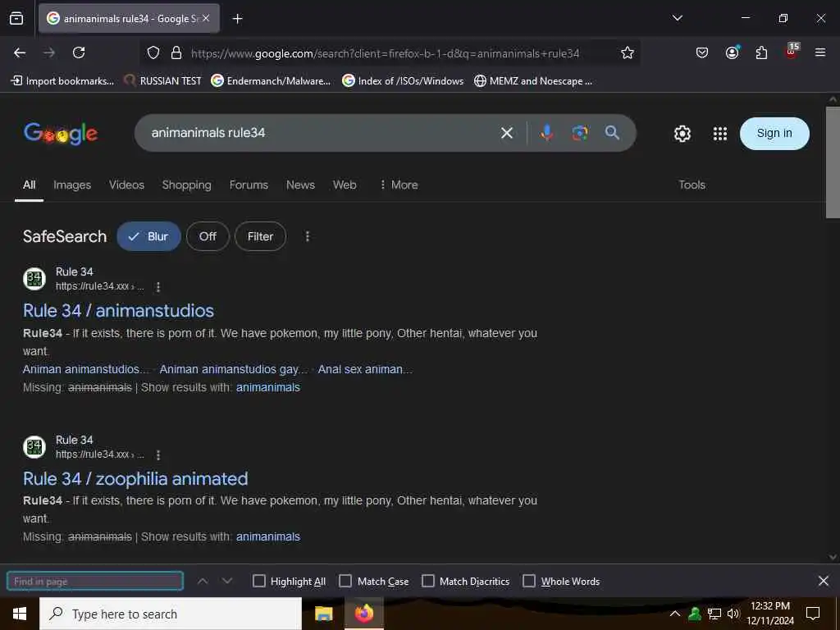Jump to the previous find match
The width and height of the screenshot is (840, 630).
[x=203, y=581]
